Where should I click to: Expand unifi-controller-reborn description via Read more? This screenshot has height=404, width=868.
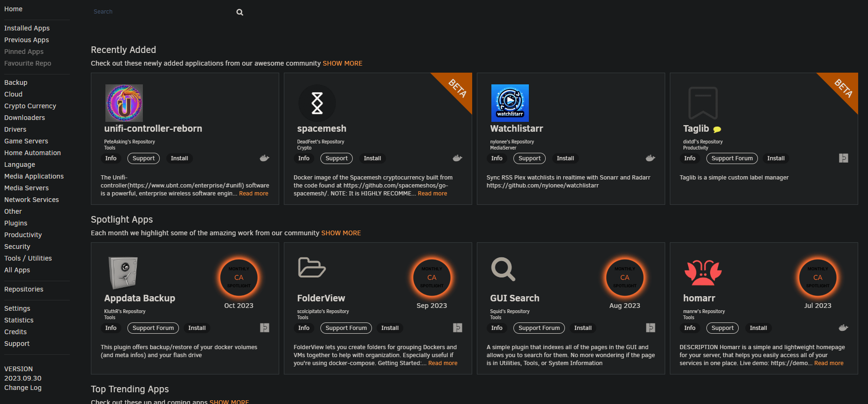(253, 194)
